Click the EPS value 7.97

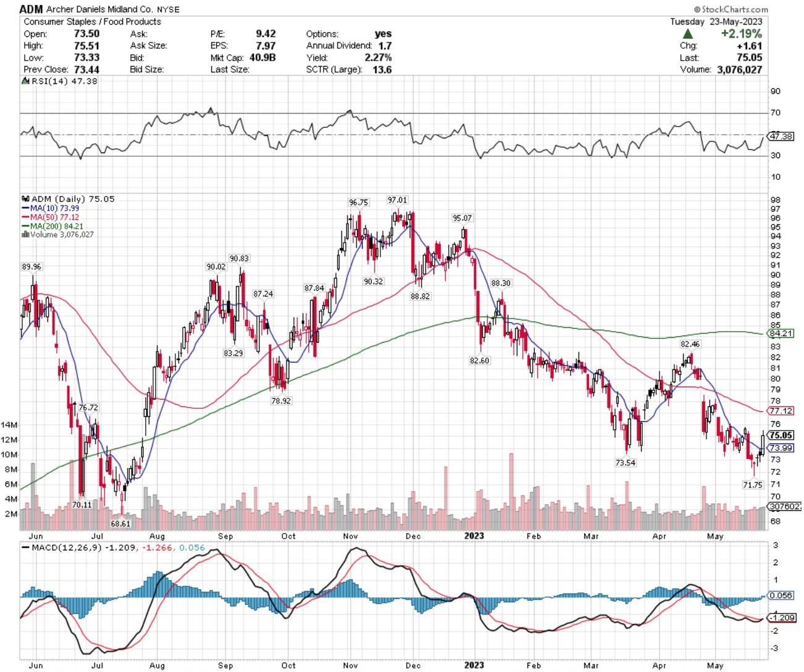(266, 46)
